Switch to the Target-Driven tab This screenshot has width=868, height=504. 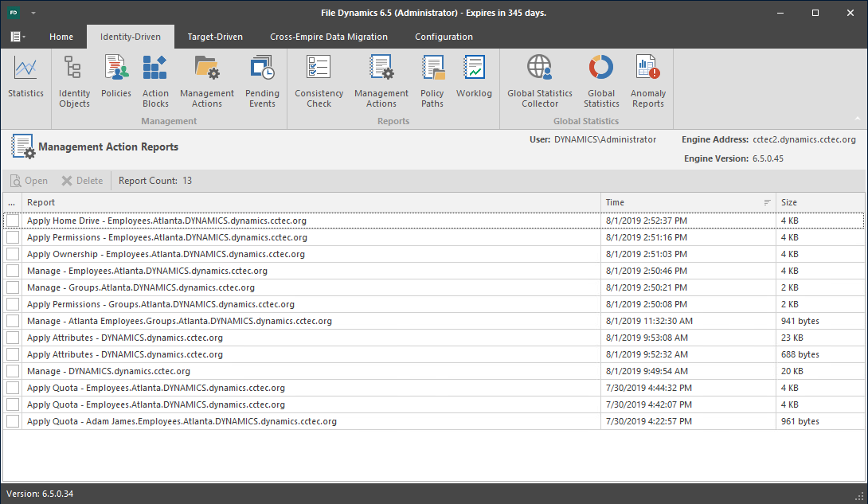pyautogui.click(x=215, y=37)
